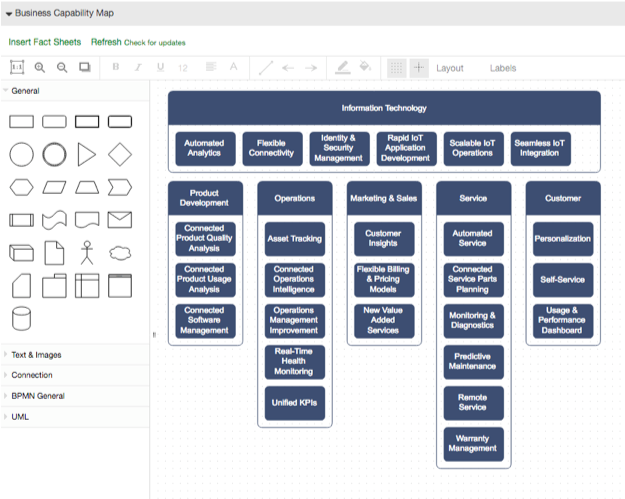This screenshot has height=499, width=625.
Task: Toggle the grid display button
Action: tap(397, 68)
